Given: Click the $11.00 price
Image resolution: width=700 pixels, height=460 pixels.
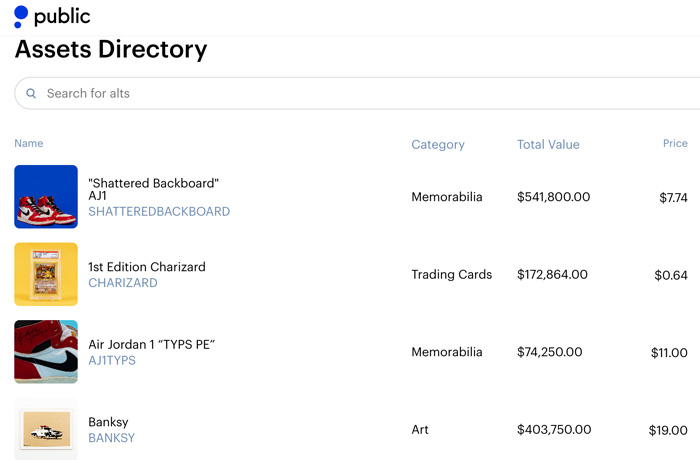Looking at the screenshot, I should click(x=669, y=353).
